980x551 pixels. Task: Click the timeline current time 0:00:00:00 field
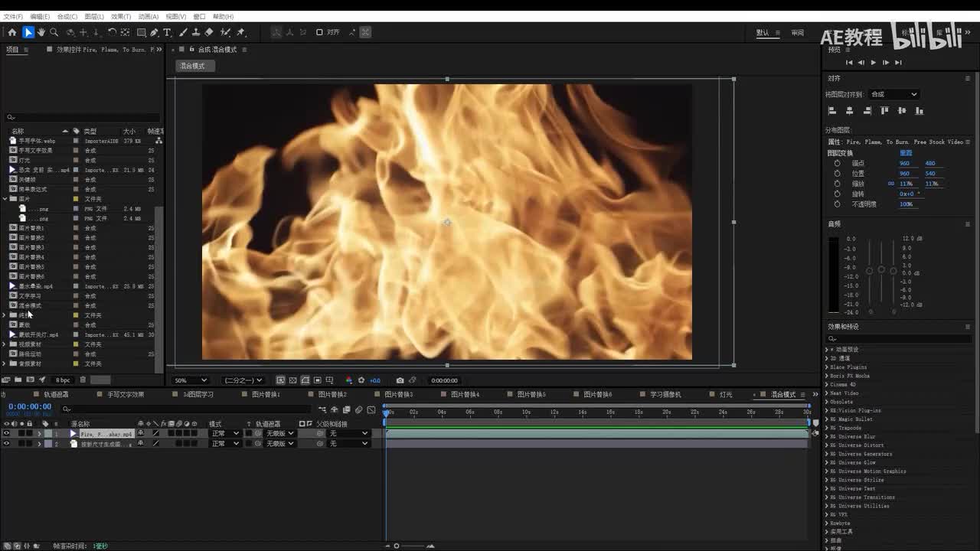click(30, 407)
